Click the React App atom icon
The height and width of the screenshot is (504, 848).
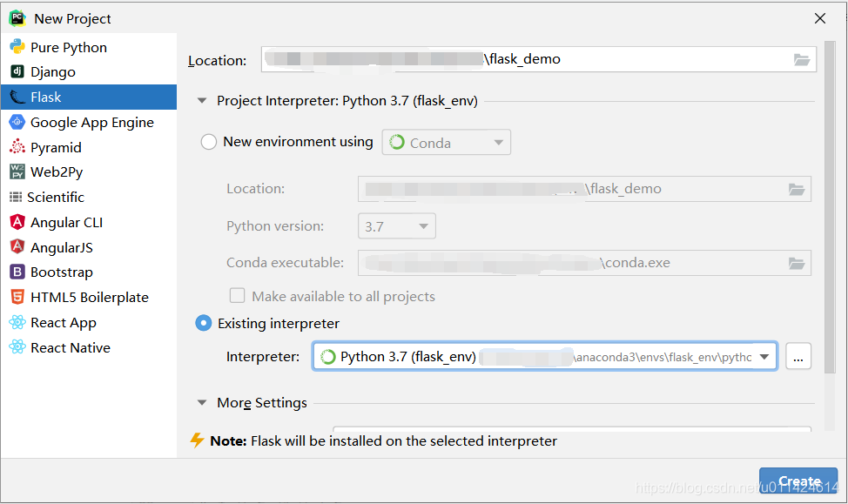pyautogui.click(x=17, y=322)
